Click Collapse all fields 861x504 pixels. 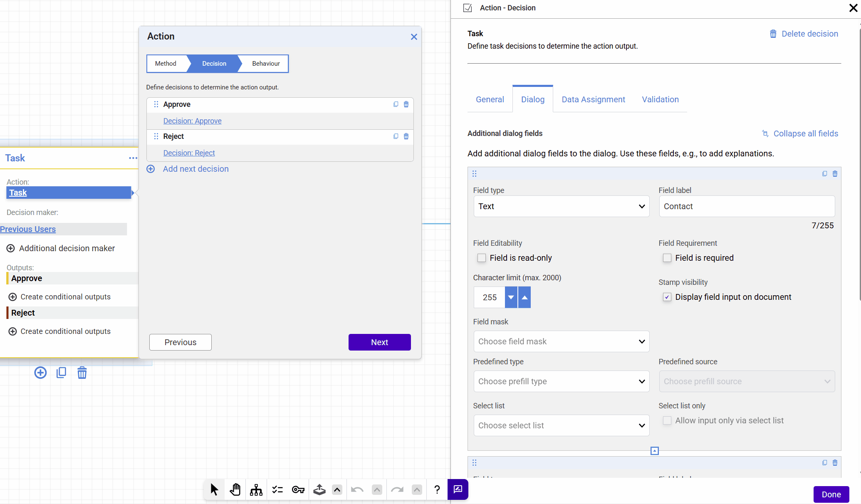click(800, 133)
